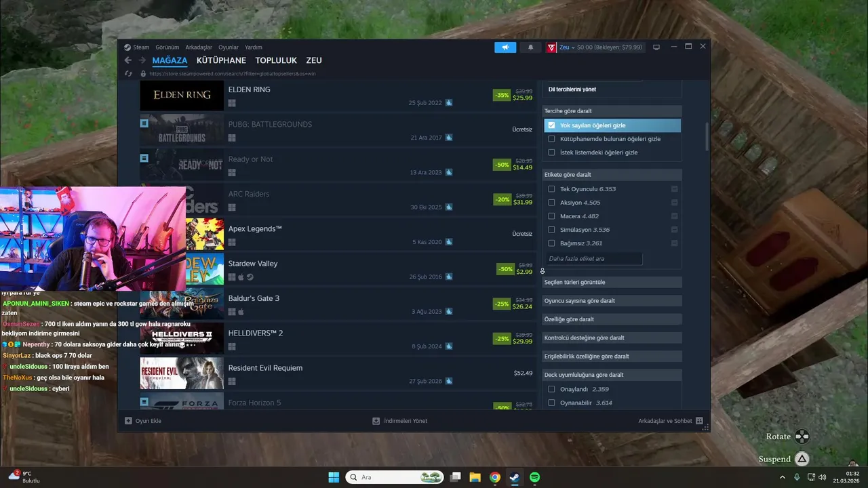Expand Oyuncu sayısına göre daralt section

pos(612,300)
